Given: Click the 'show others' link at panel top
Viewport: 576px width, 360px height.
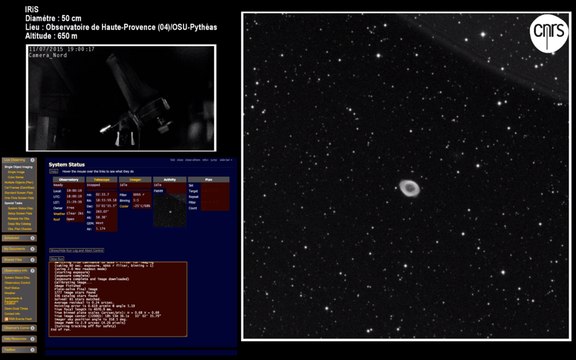Looking at the screenshot, I should coord(192,160).
